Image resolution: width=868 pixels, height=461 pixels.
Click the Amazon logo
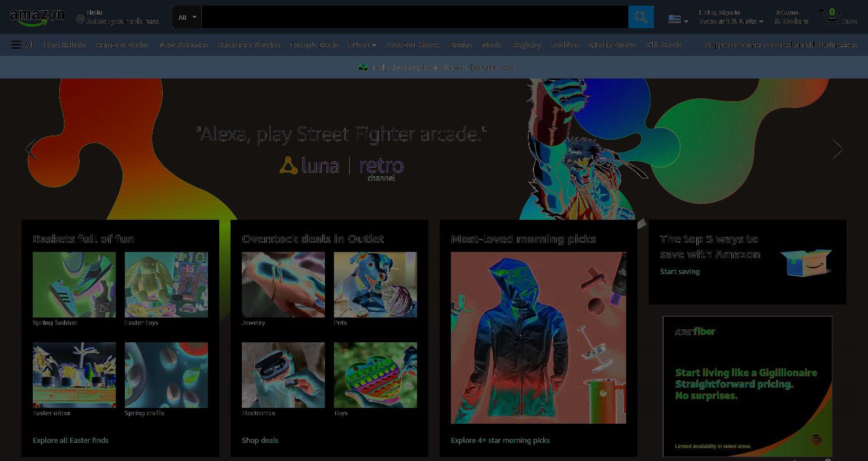37,18
